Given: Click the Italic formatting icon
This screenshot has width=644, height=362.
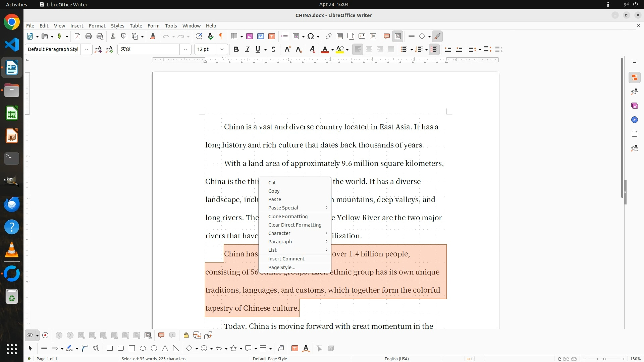Looking at the screenshot, I should coord(247,49).
